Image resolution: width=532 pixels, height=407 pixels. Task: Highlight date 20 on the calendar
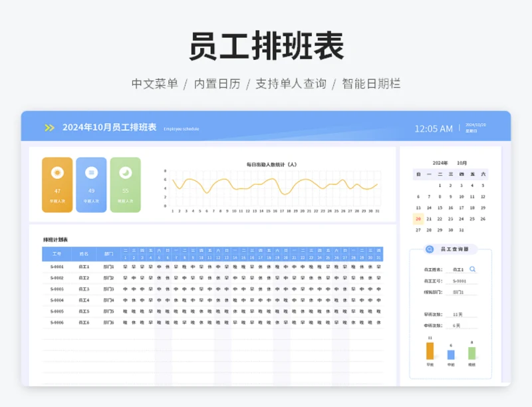pyautogui.click(x=418, y=219)
